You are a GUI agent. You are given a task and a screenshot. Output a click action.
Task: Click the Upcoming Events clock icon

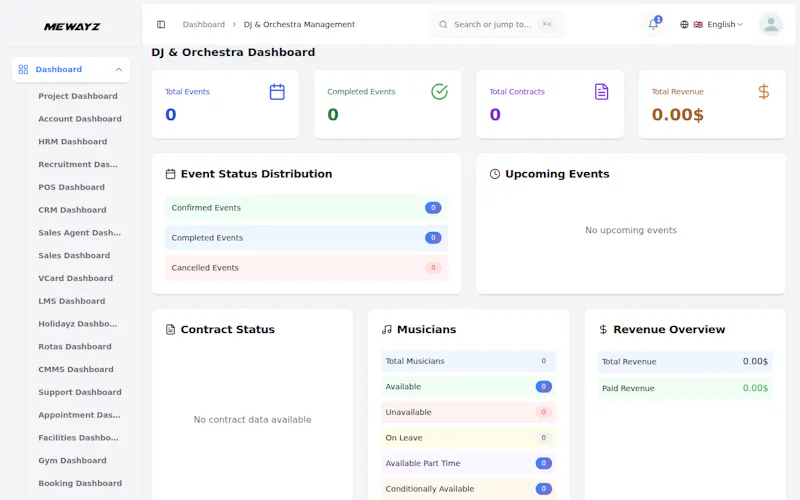tap(494, 174)
